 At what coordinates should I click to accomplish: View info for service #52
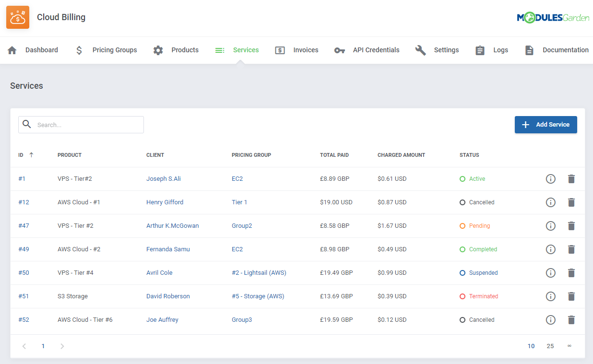click(551, 320)
